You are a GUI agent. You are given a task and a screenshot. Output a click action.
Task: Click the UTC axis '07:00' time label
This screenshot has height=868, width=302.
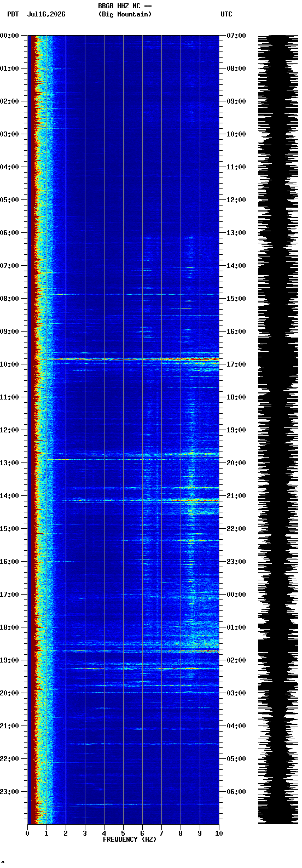[x=236, y=36]
